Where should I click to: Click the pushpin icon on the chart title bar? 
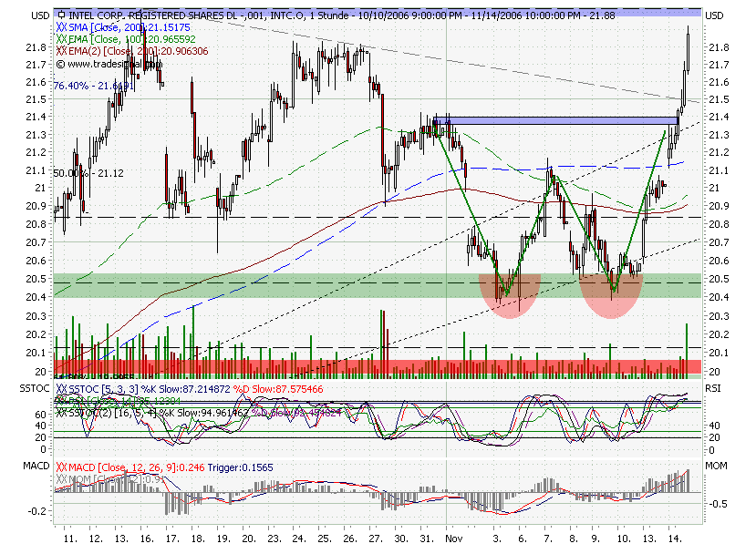(x=61, y=15)
